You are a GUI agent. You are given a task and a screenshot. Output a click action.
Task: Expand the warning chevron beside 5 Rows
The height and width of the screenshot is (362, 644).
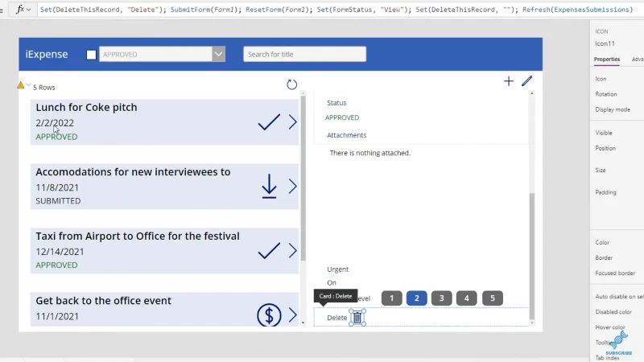[28, 85]
